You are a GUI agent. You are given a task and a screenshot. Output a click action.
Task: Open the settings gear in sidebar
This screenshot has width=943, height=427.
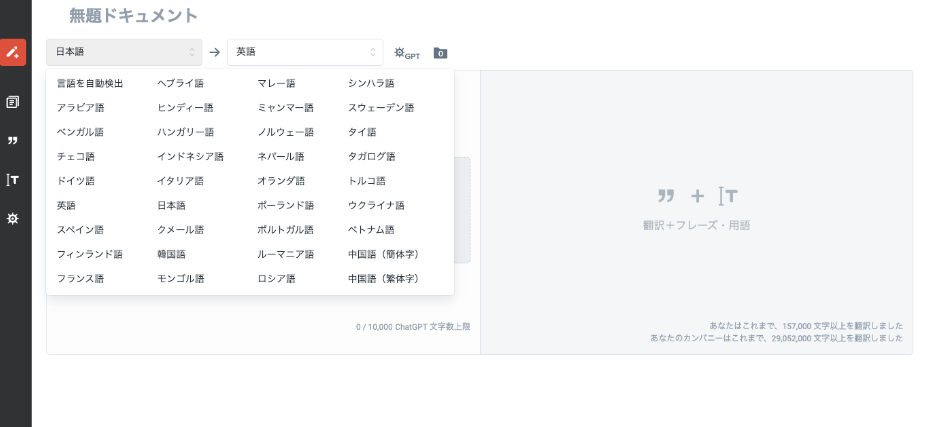(13, 218)
